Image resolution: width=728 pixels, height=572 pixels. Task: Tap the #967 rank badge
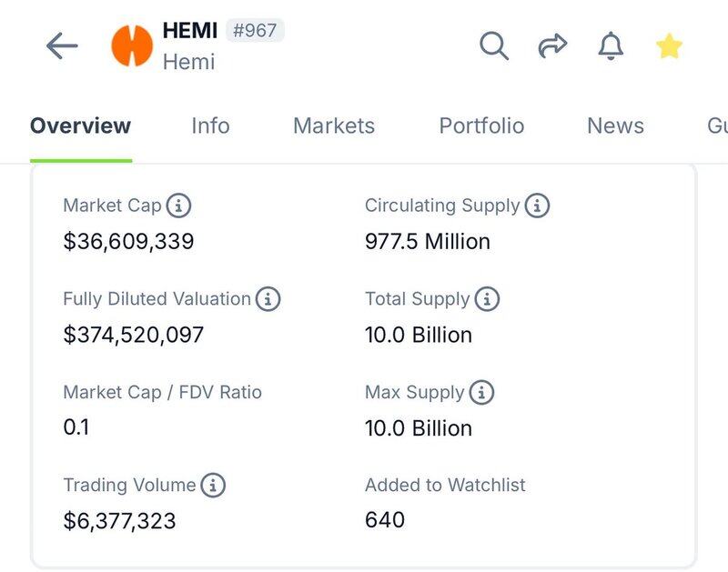255,31
